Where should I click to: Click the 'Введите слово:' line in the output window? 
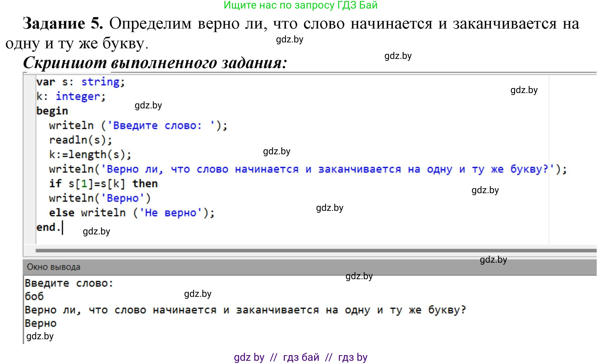click(x=69, y=283)
